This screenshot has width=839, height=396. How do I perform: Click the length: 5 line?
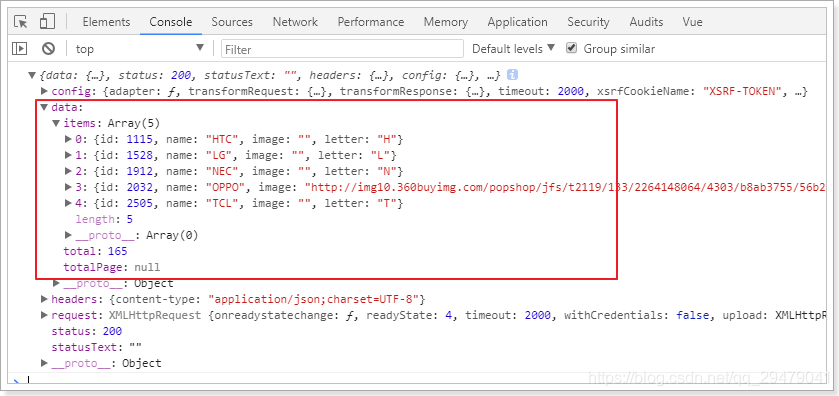tap(104, 219)
